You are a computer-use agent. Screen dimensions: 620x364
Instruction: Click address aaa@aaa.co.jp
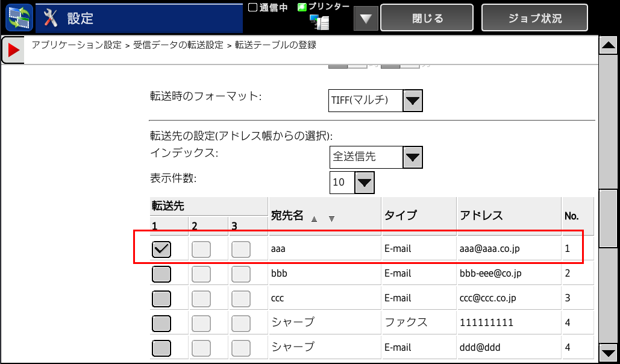489,249
